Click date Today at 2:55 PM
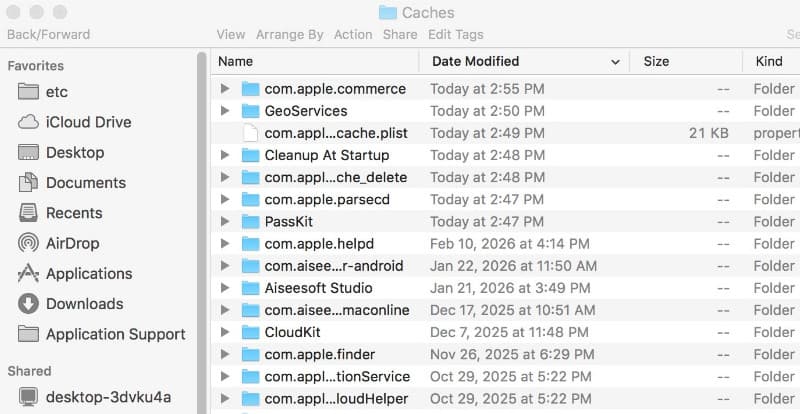This screenshot has height=414, width=800. [487, 89]
